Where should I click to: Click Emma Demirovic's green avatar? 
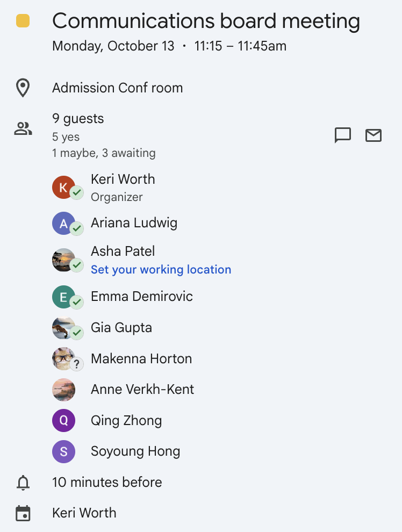pyautogui.click(x=63, y=297)
